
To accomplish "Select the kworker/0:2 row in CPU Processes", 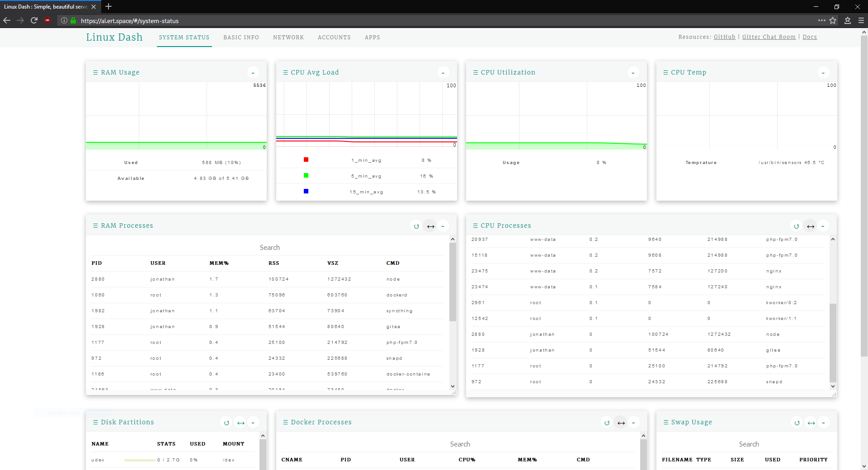I will [x=648, y=303].
